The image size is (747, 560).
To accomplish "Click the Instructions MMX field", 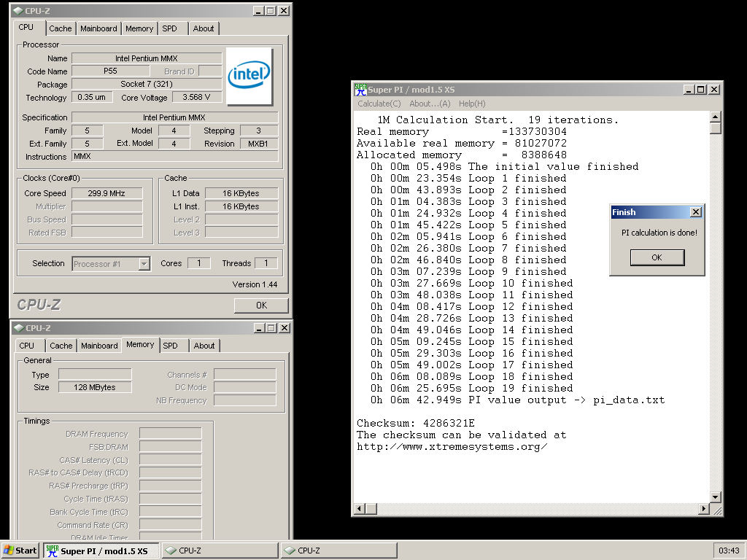I will click(x=175, y=156).
